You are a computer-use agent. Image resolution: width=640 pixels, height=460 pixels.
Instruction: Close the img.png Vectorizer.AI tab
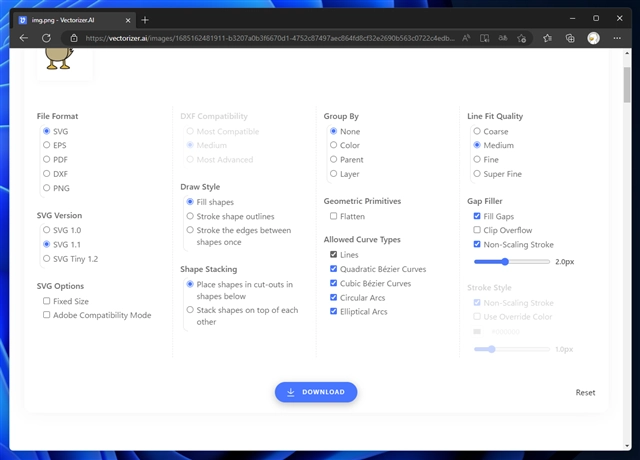[128, 20]
